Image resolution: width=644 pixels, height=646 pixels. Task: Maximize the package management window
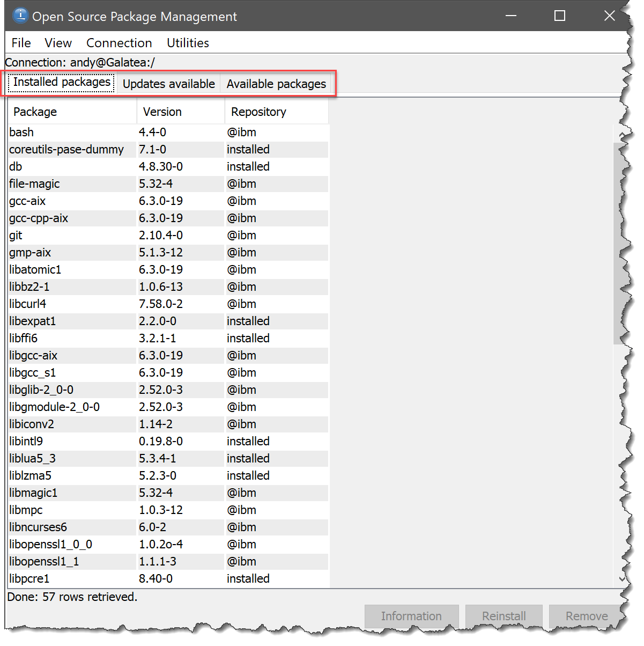point(560,16)
